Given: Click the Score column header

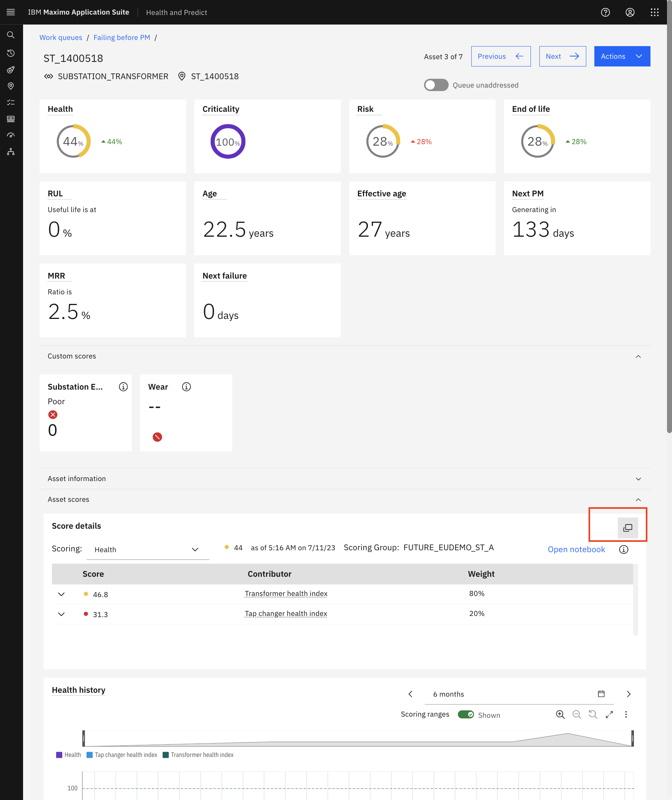Looking at the screenshot, I should pos(93,574).
